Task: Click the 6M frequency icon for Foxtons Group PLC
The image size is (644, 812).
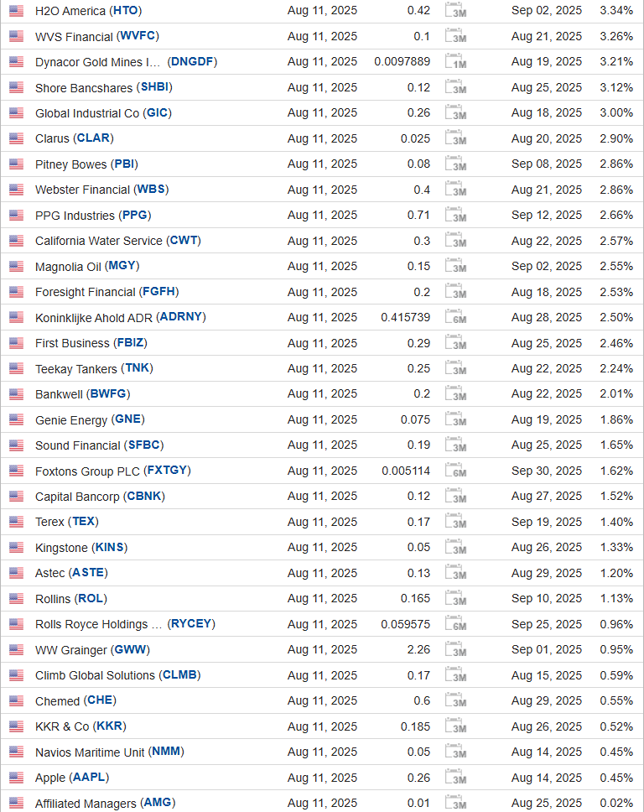Action: (456, 471)
